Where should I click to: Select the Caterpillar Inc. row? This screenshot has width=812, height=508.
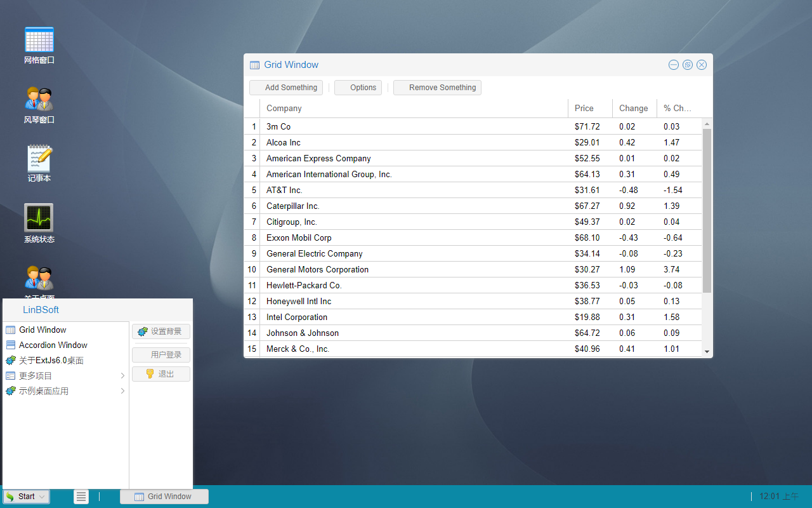(473, 206)
